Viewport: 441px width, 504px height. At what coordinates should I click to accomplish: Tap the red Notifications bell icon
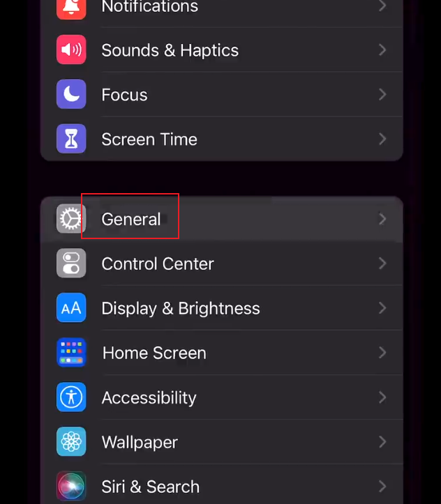[x=71, y=7]
